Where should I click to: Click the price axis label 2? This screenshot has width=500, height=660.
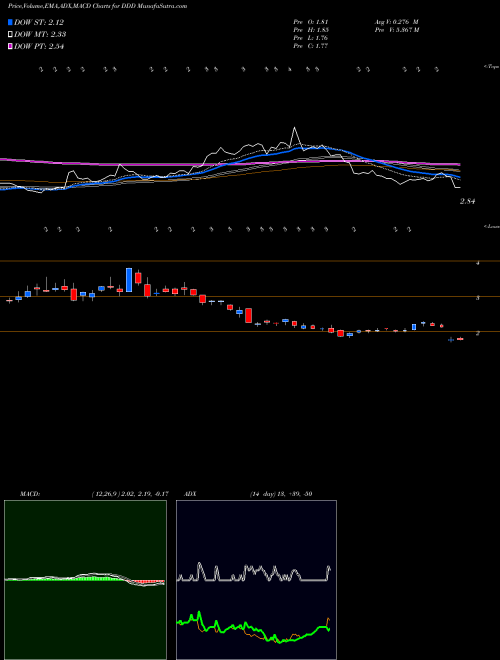tap(477, 333)
